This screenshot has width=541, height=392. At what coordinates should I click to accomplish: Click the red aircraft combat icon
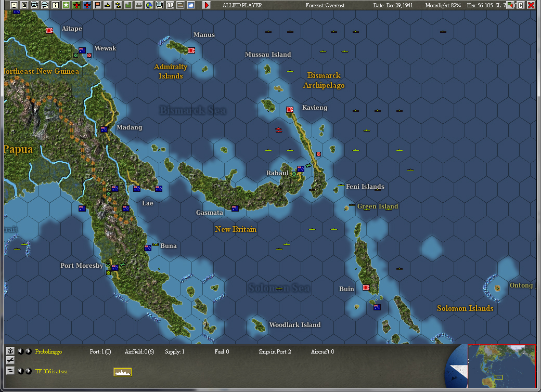coord(77,5)
